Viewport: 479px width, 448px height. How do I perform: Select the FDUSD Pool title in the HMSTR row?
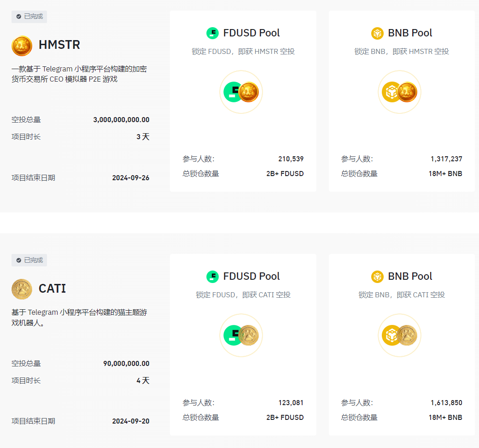coord(251,33)
